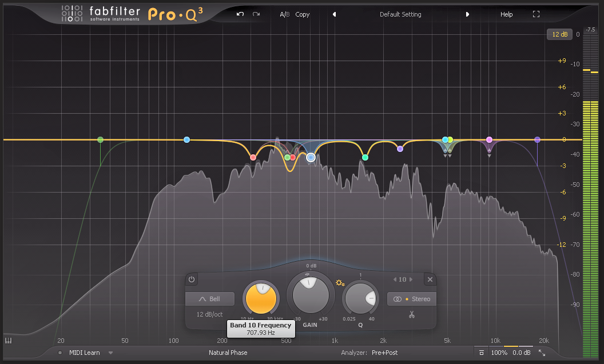This screenshot has width=604, height=364.
Task: Go to the next preset arrow
Action: point(467,14)
